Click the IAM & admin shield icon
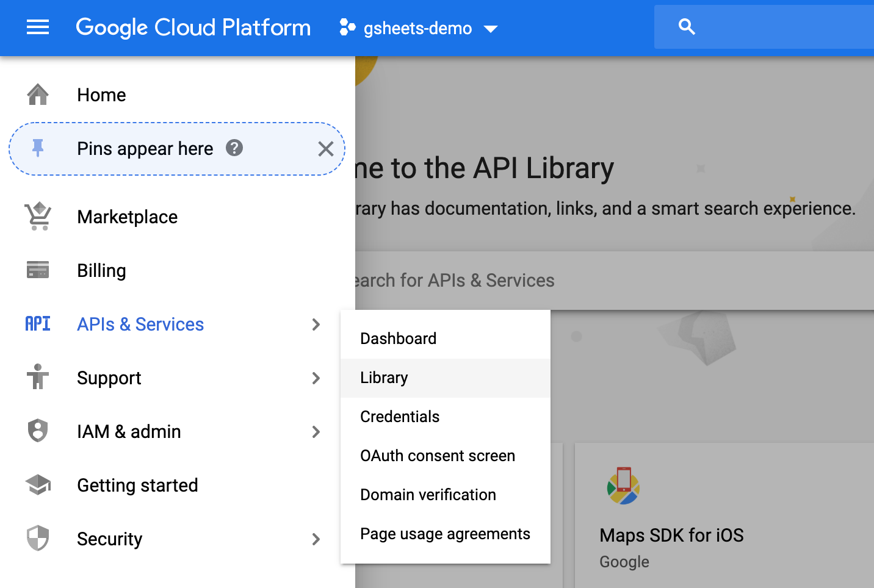This screenshot has width=874, height=588. point(38,431)
